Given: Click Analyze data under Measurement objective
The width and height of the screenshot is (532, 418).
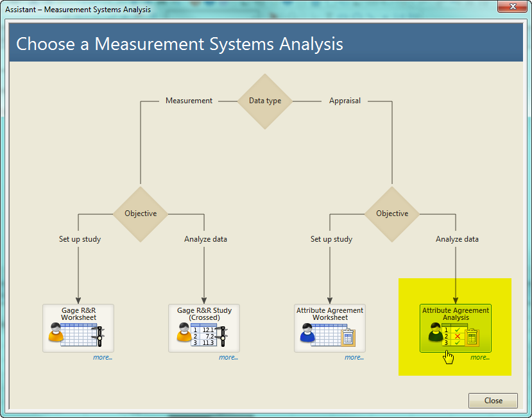Looking at the screenshot, I should point(205,239).
